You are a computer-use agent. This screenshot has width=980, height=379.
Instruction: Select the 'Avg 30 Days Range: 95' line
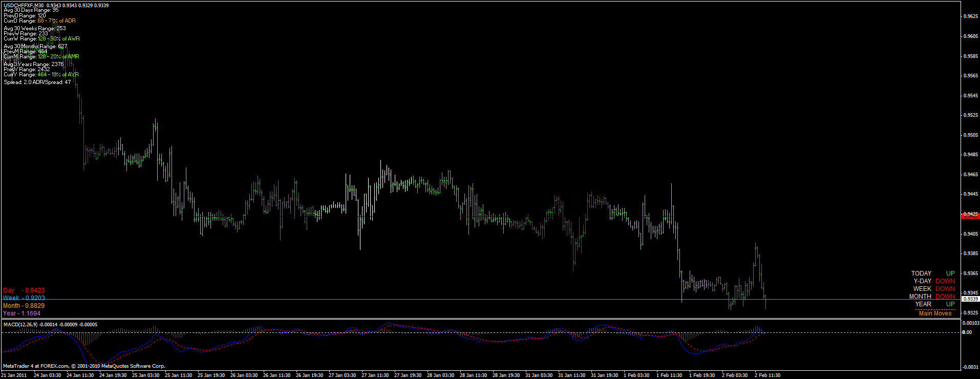[x=31, y=10]
